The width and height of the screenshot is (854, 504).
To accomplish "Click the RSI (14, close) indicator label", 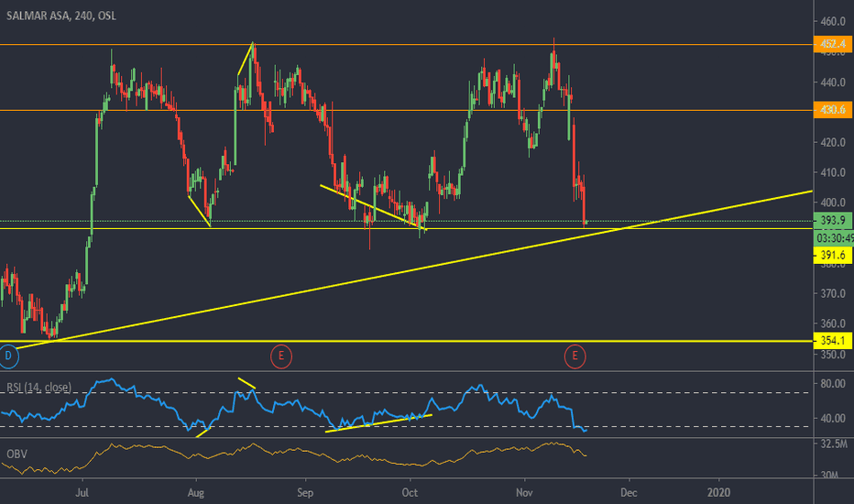I will point(38,388).
